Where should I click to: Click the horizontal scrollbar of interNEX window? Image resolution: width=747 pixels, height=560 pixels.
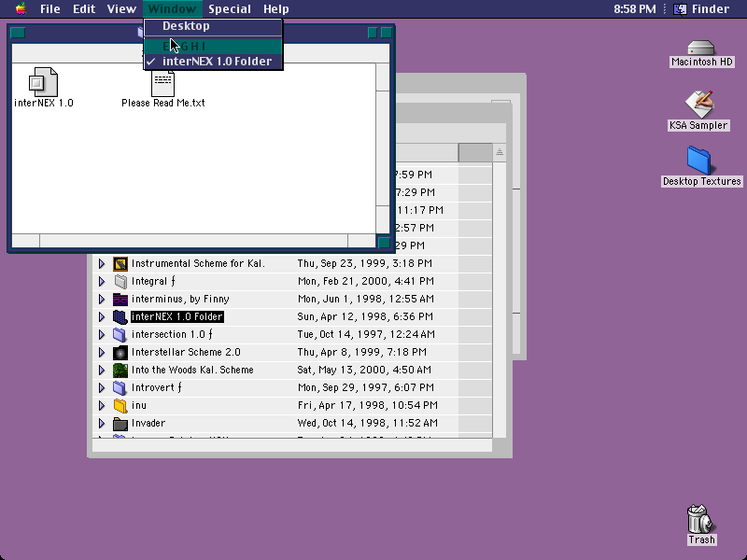click(x=193, y=241)
